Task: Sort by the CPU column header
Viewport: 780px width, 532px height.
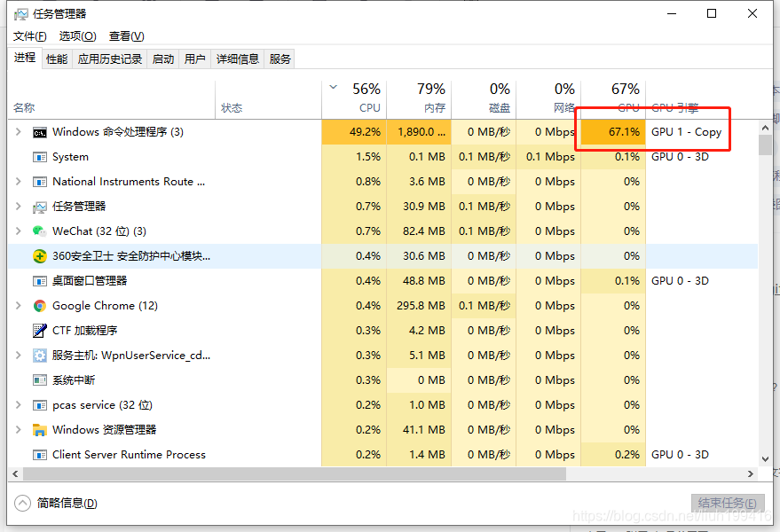Action: (x=354, y=99)
